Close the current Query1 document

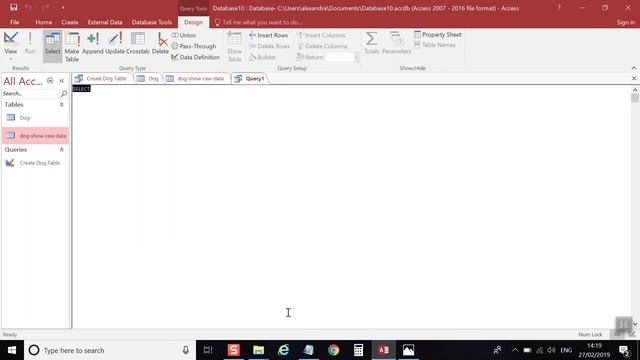click(634, 78)
